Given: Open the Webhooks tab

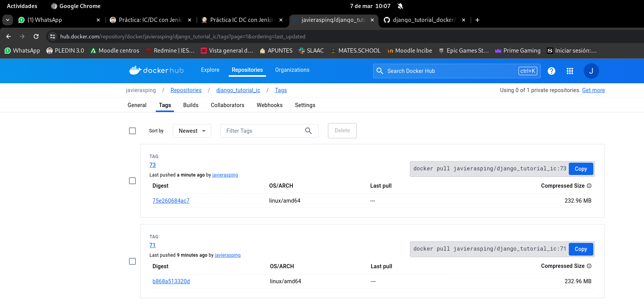Looking at the screenshot, I should (x=270, y=105).
